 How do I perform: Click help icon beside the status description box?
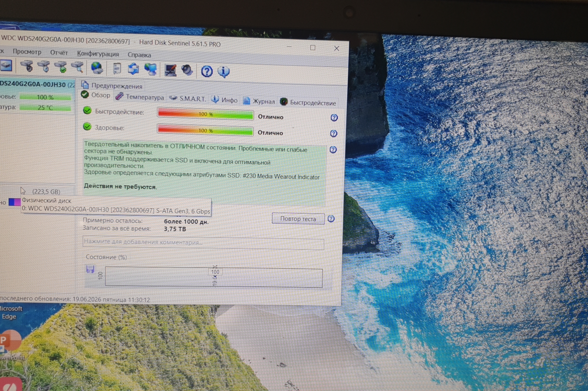[x=333, y=150]
